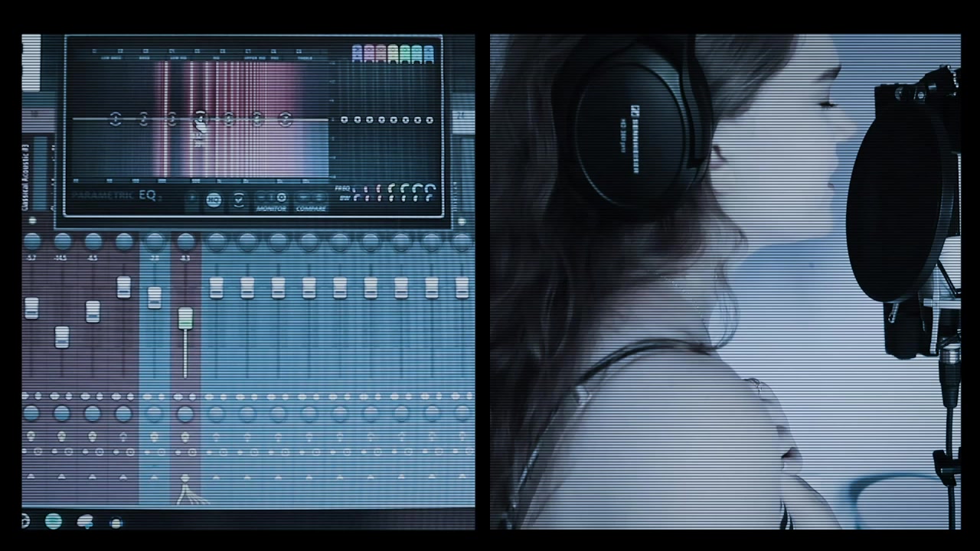Toggle the HQ button in Parametric EQ
Image resolution: width=980 pixels, height=551 pixels.
pos(214,200)
